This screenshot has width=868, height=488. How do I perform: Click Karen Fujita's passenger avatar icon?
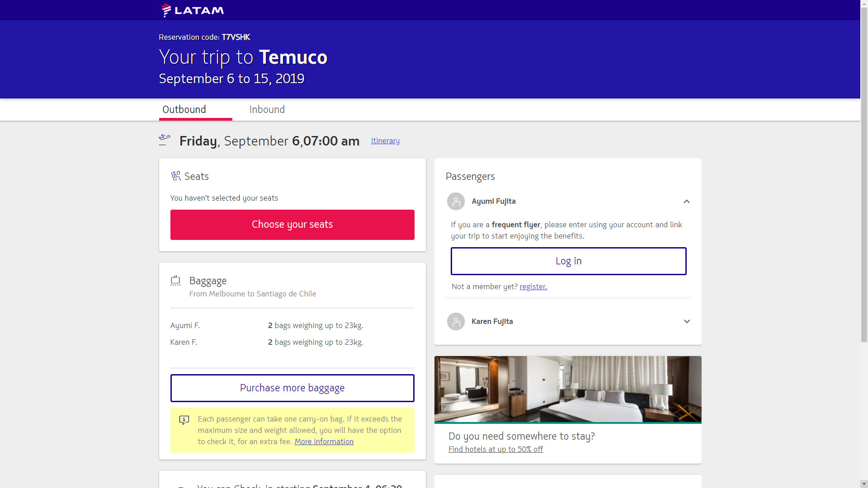click(x=456, y=322)
